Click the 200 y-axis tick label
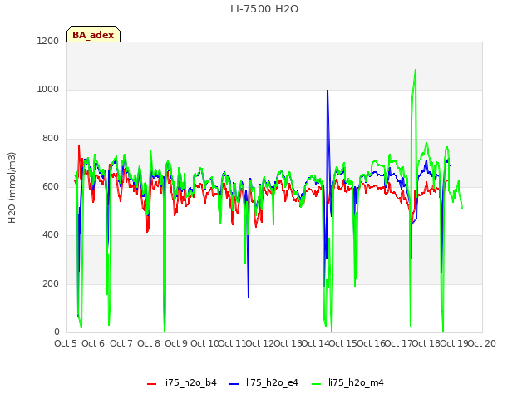Image resolution: width=532 pixels, height=399 pixels. click(51, 284)
